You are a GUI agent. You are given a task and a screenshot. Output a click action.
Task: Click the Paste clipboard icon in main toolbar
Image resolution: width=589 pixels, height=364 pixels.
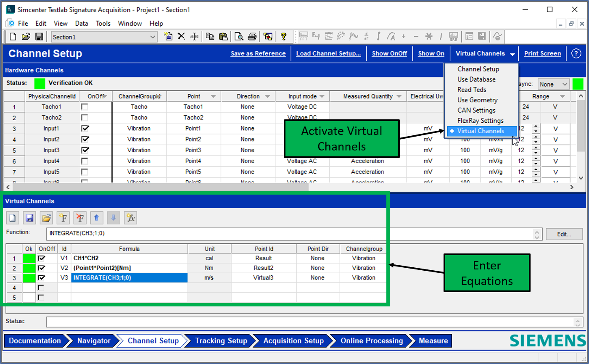click(x=223, y=37)
